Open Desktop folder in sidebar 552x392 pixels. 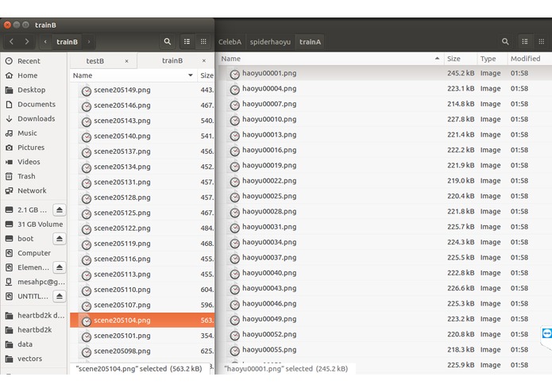pyautogui.click(x=33, y=90)
